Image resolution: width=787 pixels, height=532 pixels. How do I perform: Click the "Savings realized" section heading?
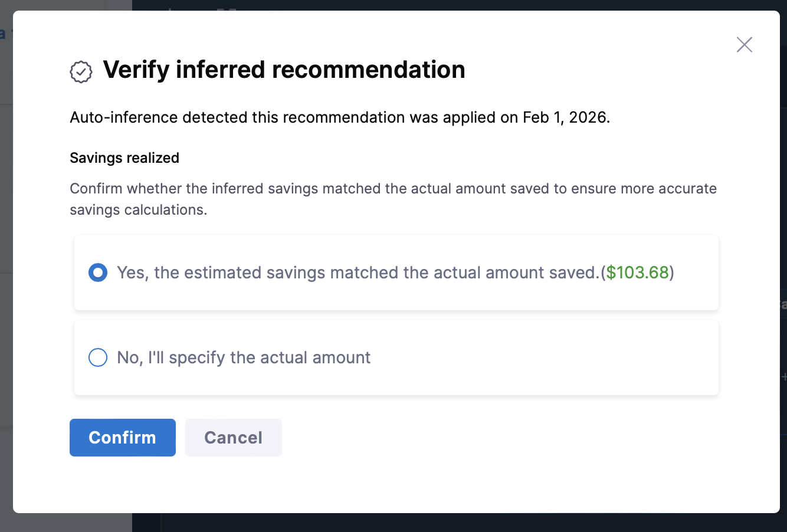pyautogui.click(x=124, y=158)
